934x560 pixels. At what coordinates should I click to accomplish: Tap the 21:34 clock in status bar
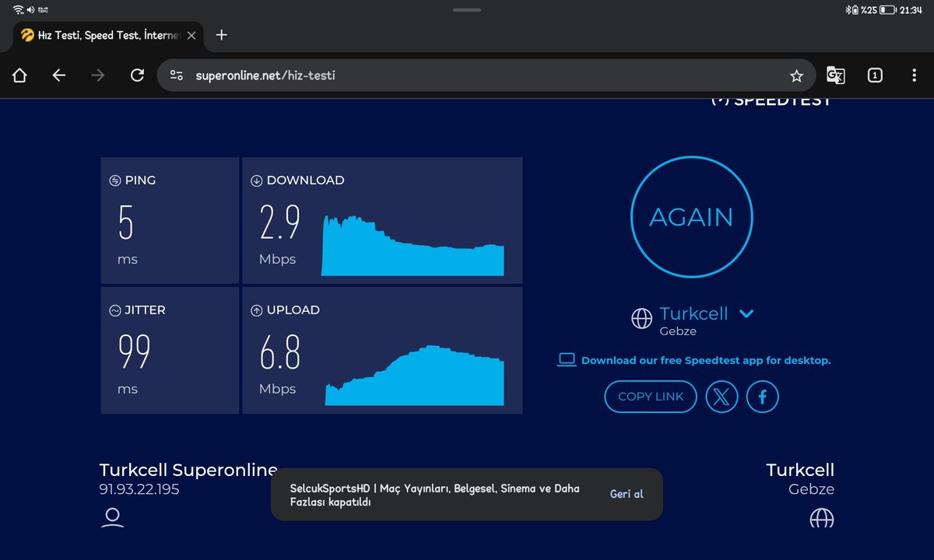click(x=911, y=9)
